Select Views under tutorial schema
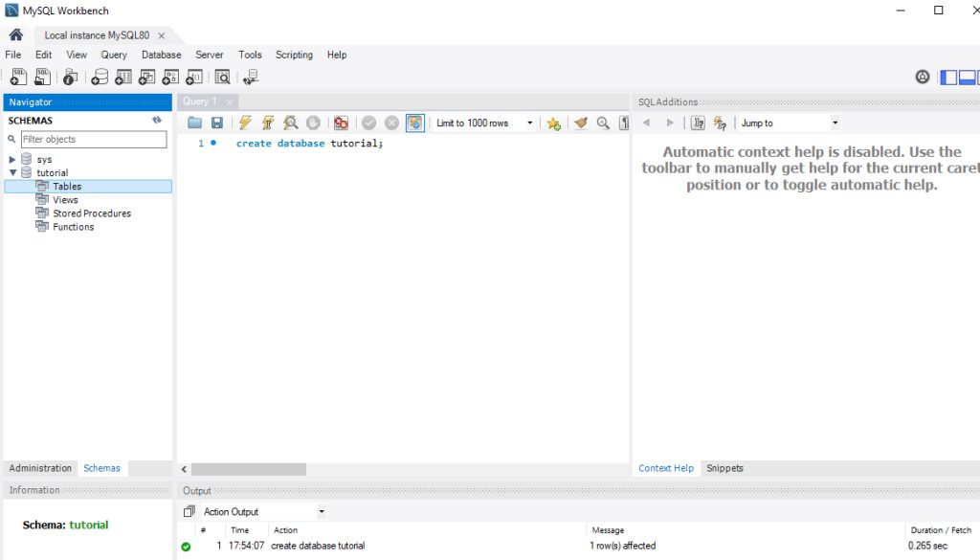The height and width of the screenshot is (560, 980). (65, 200)
